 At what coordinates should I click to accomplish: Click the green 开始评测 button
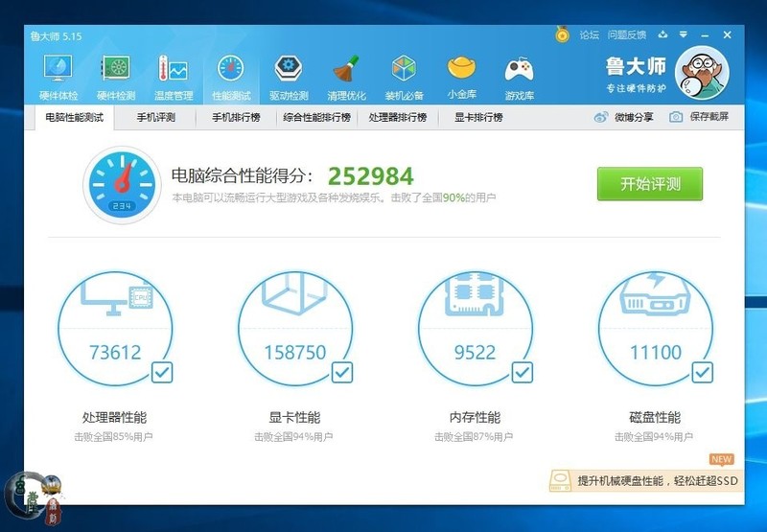(x=650, y=184)
